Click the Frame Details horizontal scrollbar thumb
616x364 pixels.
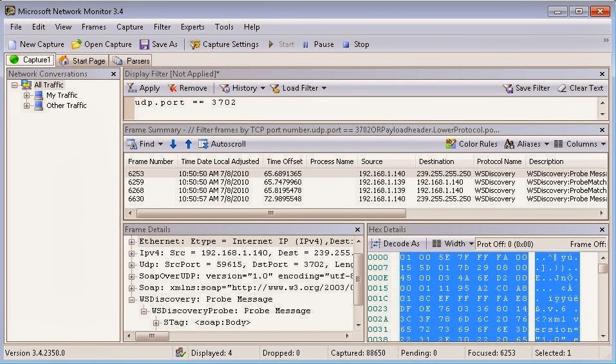[152, 336]
